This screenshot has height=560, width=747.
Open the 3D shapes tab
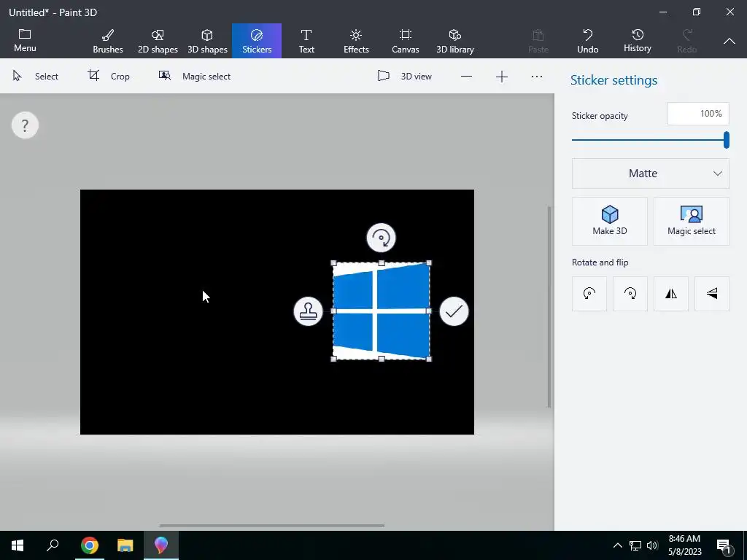click(x=207, y=41)
